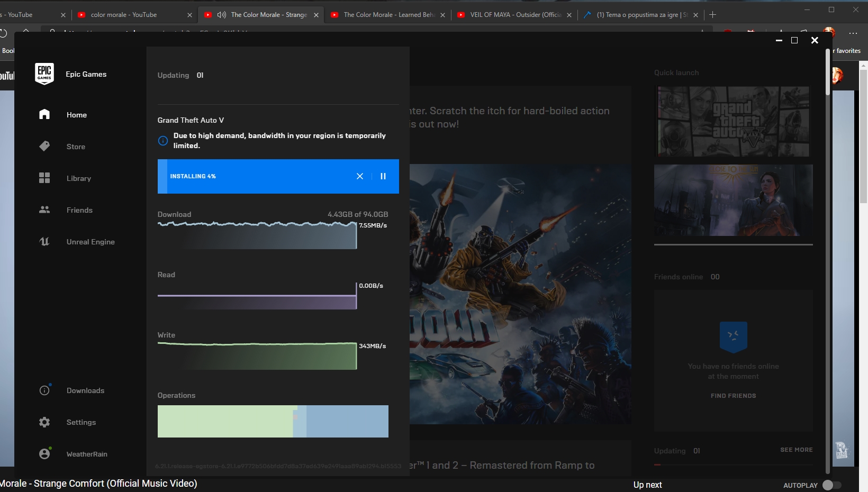The width and height of the screenshot is (868, 492).
Task: Click the featured game banner artwork
Action: pos(520,294)
